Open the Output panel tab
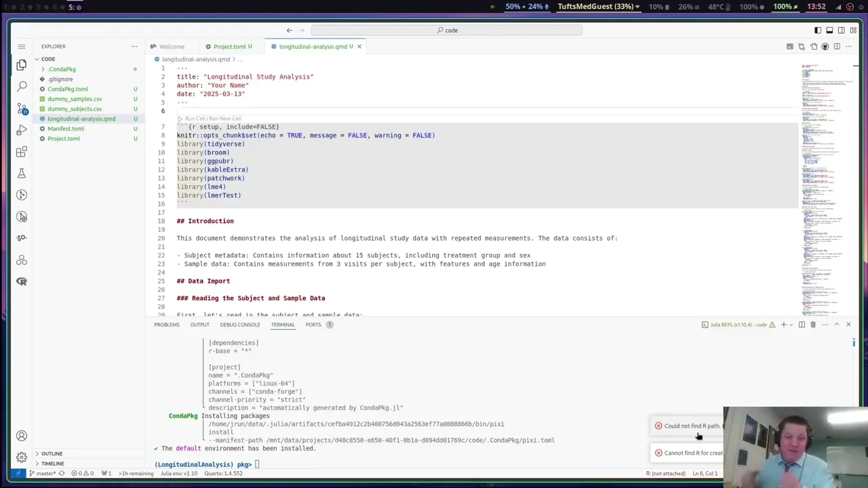The height and width of the screenshot is (488, 868). click(x=199, y=325)
